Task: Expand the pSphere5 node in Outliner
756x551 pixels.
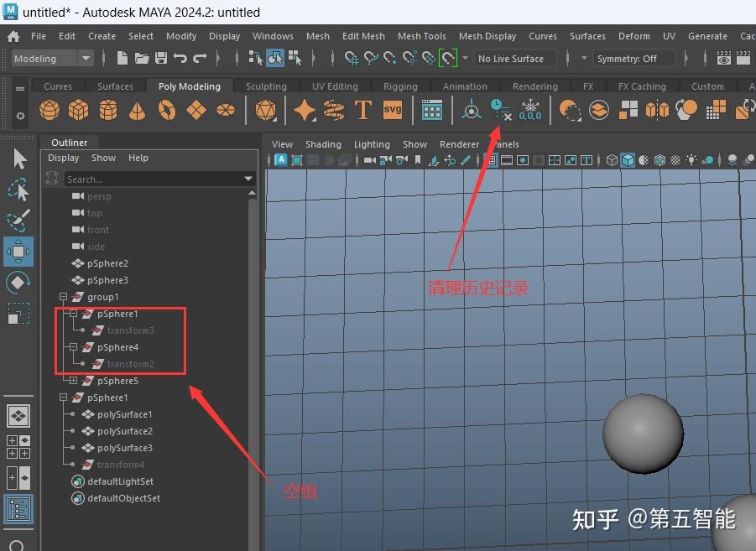Action: pos(73,381)
